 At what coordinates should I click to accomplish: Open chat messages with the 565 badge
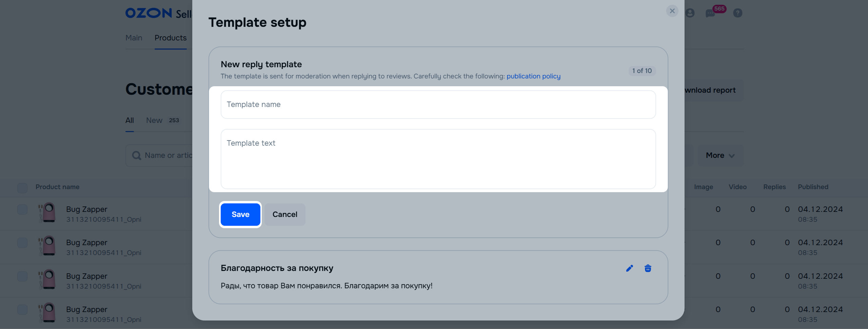click(x=710, y=13)
